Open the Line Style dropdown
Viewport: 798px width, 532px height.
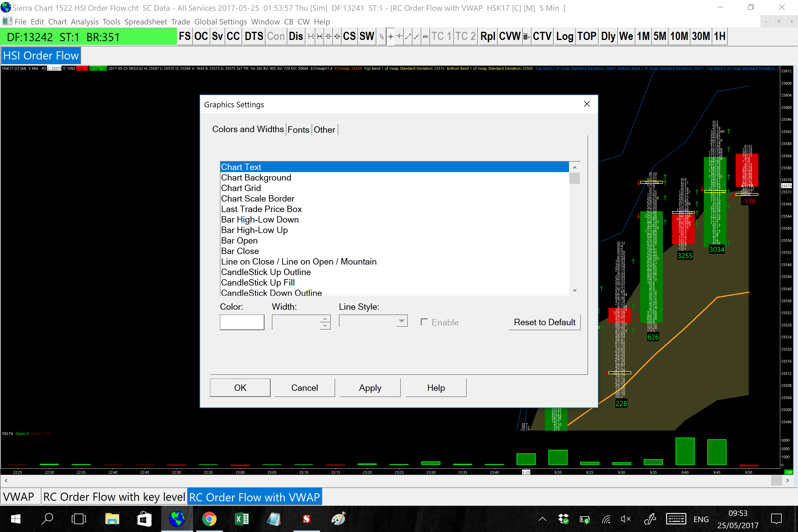(x=402, y=321)
